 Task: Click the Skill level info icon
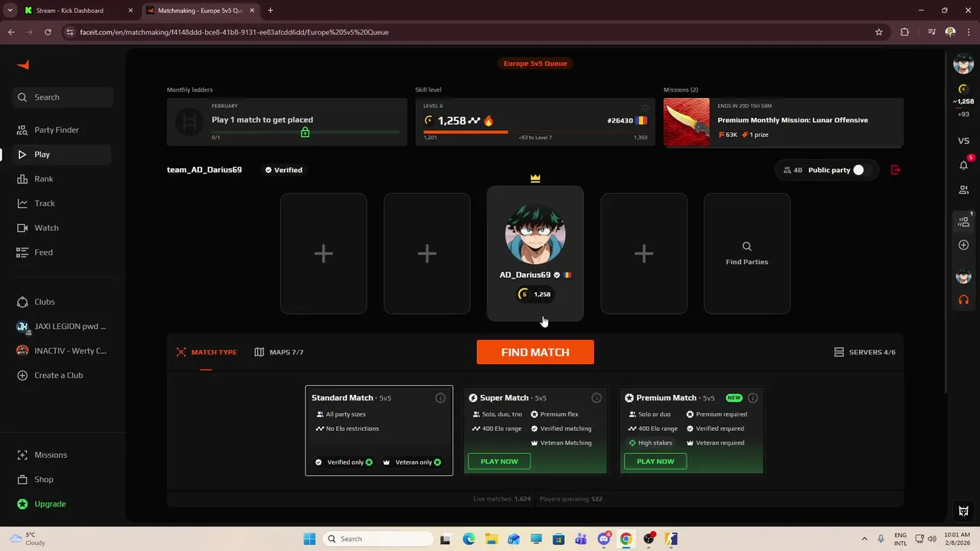click(x=645, y=107)
